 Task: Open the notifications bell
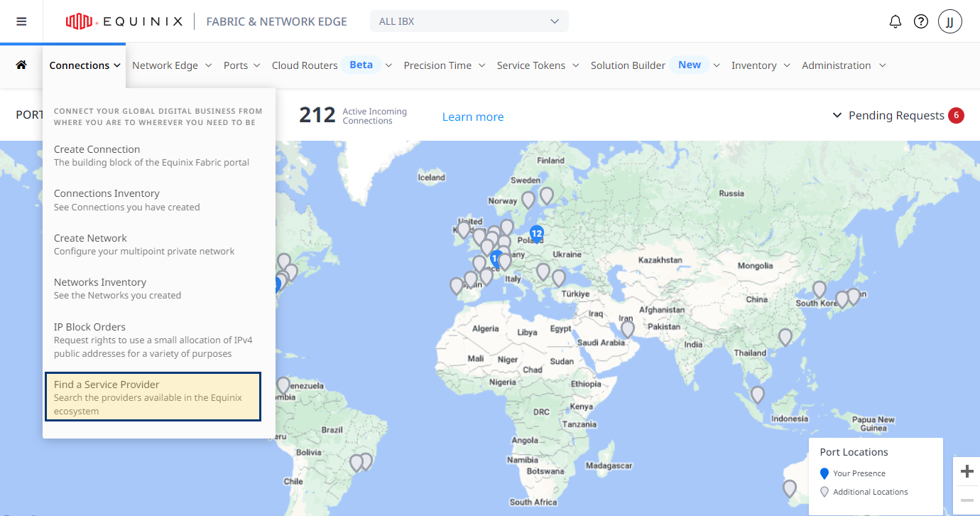(x=895, y=21)
